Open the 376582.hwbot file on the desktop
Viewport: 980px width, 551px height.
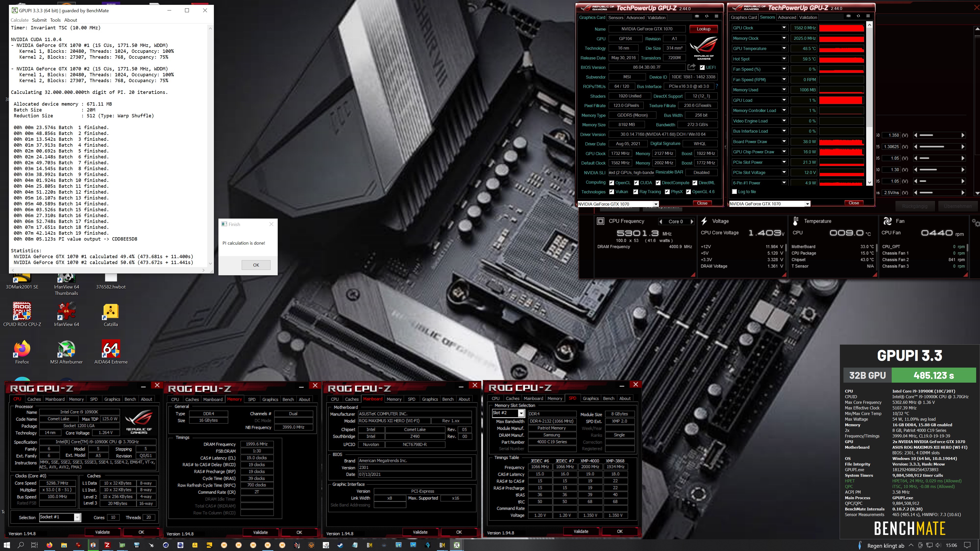pos(111,281)
